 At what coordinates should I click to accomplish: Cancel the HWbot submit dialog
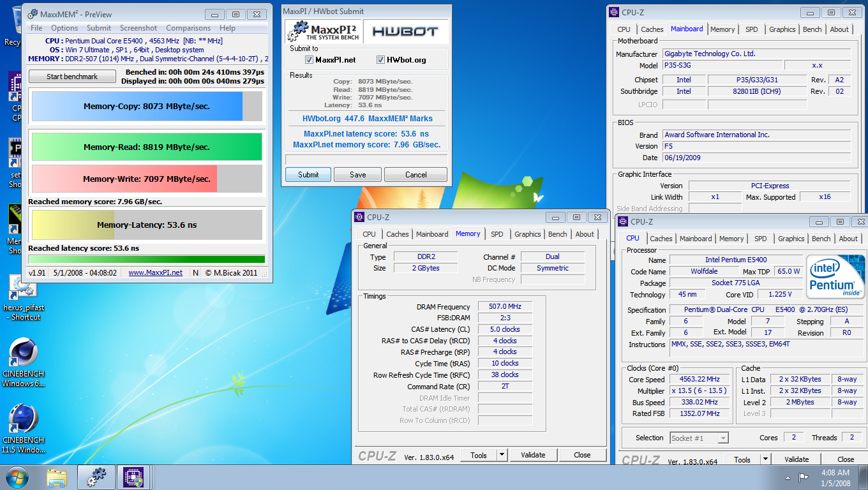coord(416,175)
